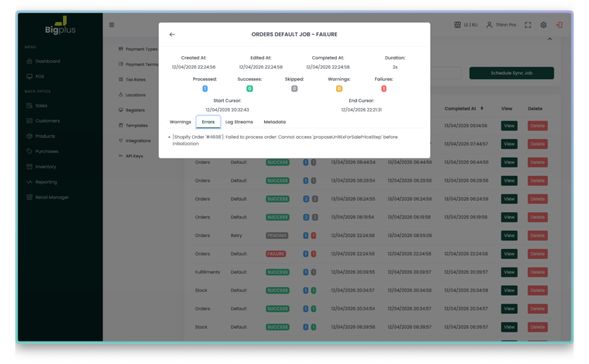Open Integrations settings
Image resolution: width=589 pixels, height=364 pixels.
135,141
